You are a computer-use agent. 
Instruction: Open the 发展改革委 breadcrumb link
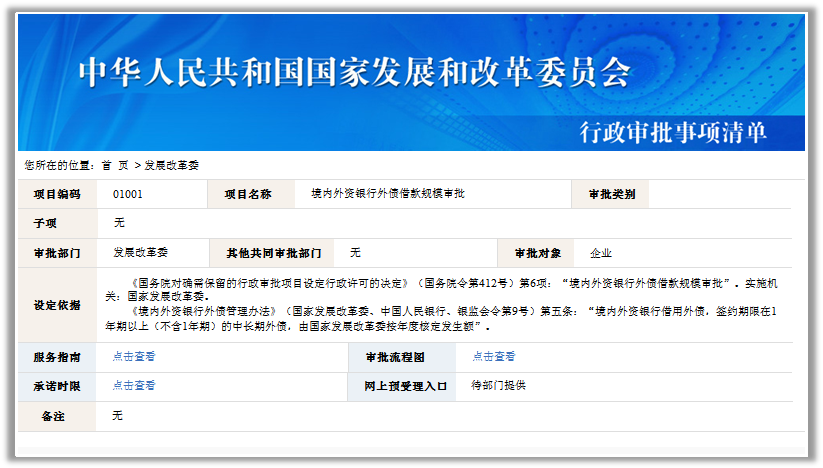(x=172, y=166)
